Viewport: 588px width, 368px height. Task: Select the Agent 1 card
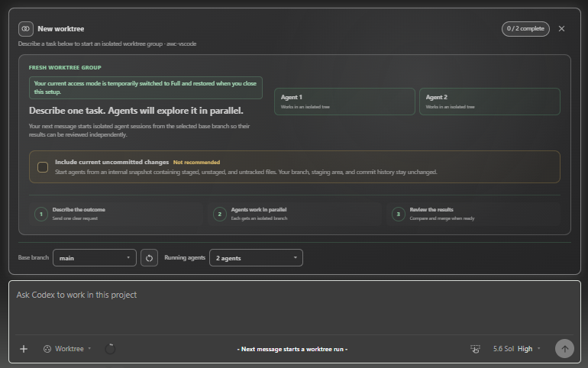coord(344,102)
